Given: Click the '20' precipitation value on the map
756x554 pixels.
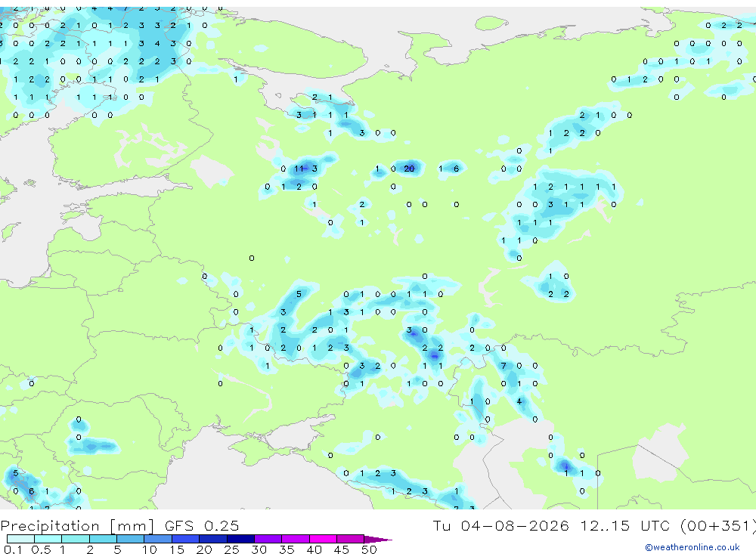Looking at the screenshot, I should (409, 169).
